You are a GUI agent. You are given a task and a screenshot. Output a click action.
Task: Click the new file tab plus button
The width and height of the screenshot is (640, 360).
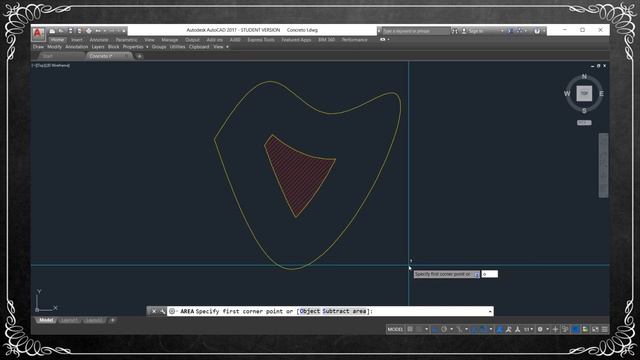[139, 56]
